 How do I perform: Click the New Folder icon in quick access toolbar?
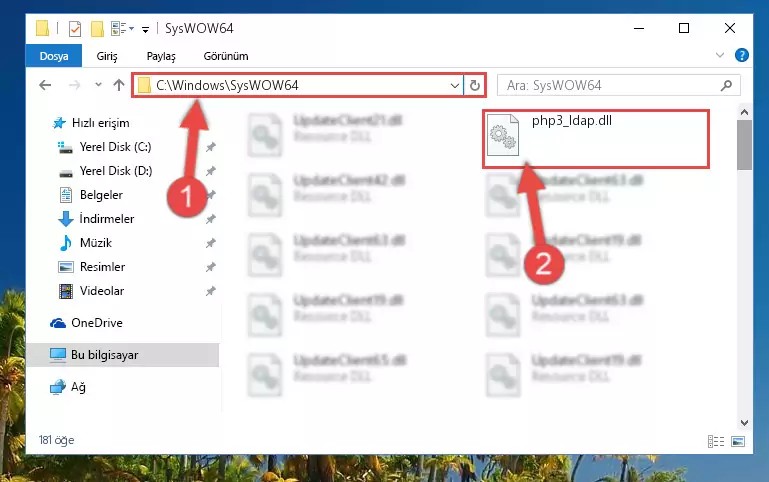pos(97,29)
